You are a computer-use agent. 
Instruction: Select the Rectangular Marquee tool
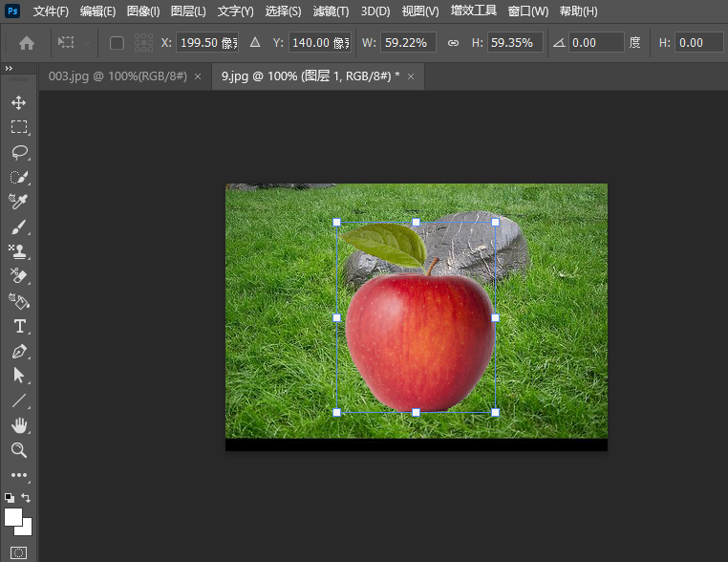point(19,127)
